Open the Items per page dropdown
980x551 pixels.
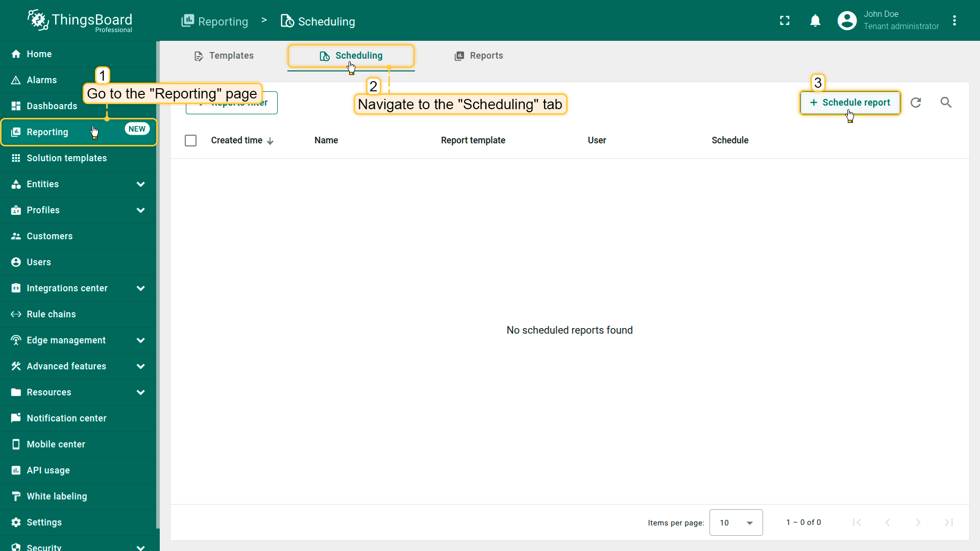[x=736, y=522]
